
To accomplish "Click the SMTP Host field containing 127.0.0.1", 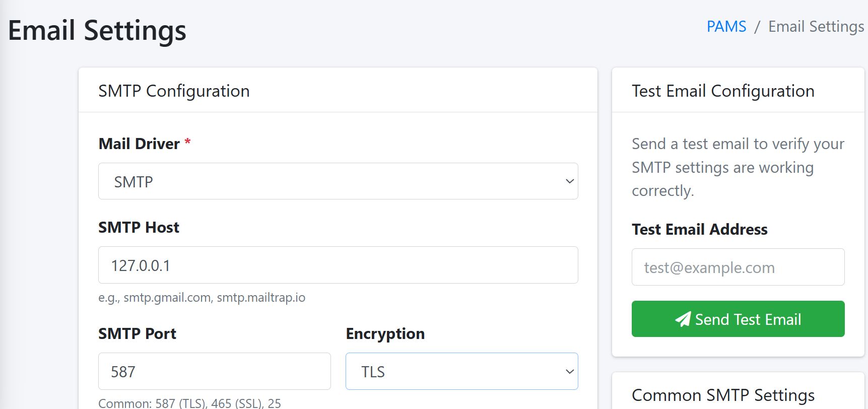I will click(x=338, y=265).
